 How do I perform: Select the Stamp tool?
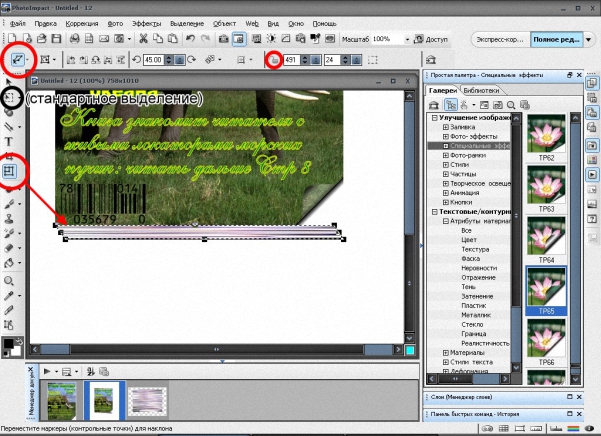coord(9,219)
